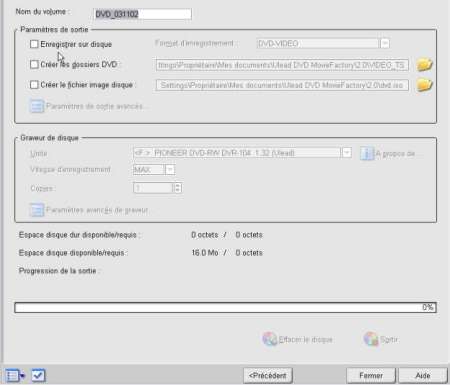Open the PIONEER DVD-RW unit dropdown

(347, 153)
